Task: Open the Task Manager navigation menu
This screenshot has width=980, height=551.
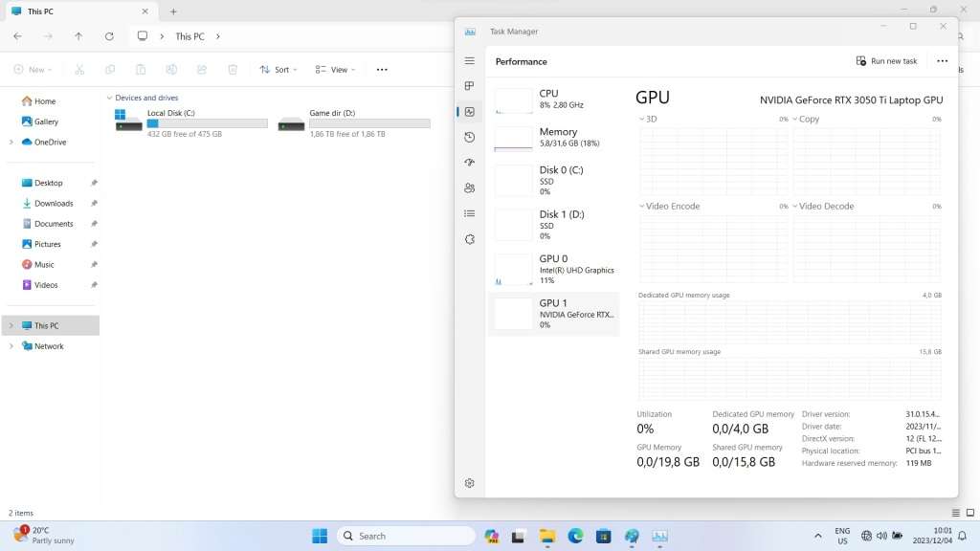Action: 469,60
